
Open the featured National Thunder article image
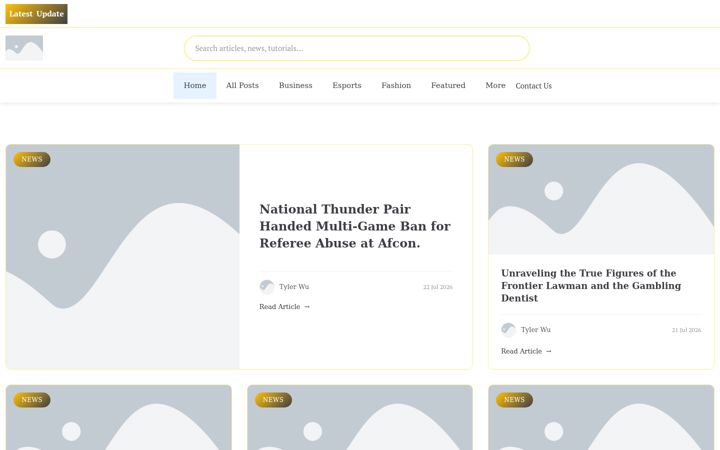pos(123,257)
